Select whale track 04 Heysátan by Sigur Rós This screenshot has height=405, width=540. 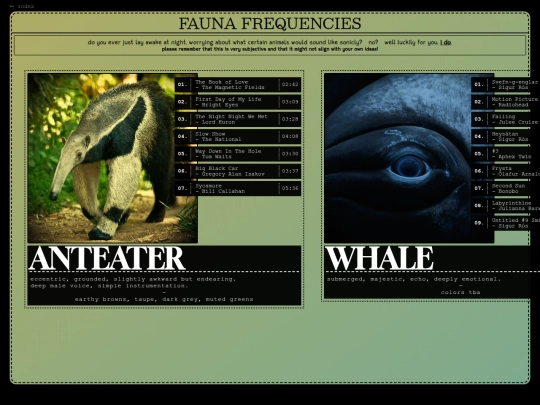click(506, 136)
